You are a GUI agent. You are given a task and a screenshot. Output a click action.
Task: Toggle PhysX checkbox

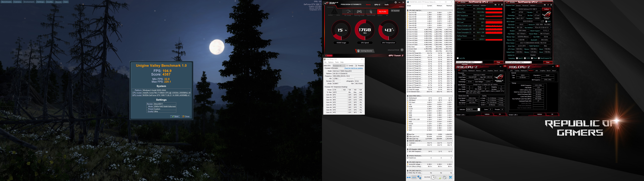532,58
